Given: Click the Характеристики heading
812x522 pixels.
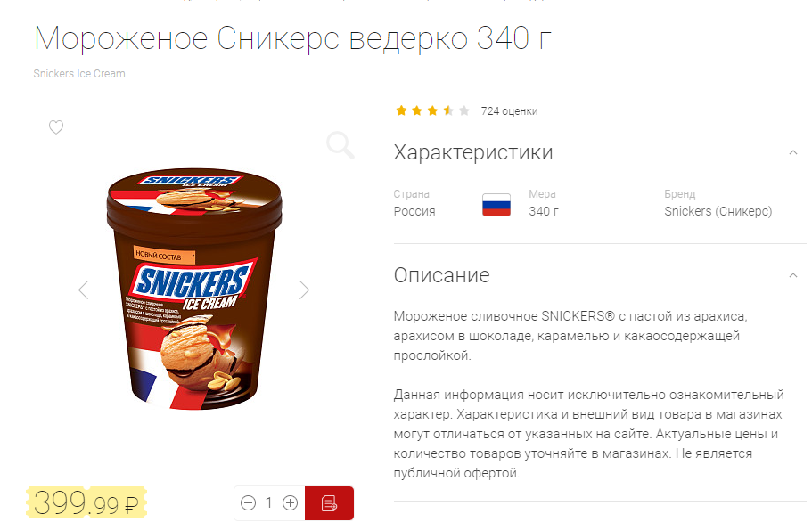Looking at the screenshot, I should [473, 152].
